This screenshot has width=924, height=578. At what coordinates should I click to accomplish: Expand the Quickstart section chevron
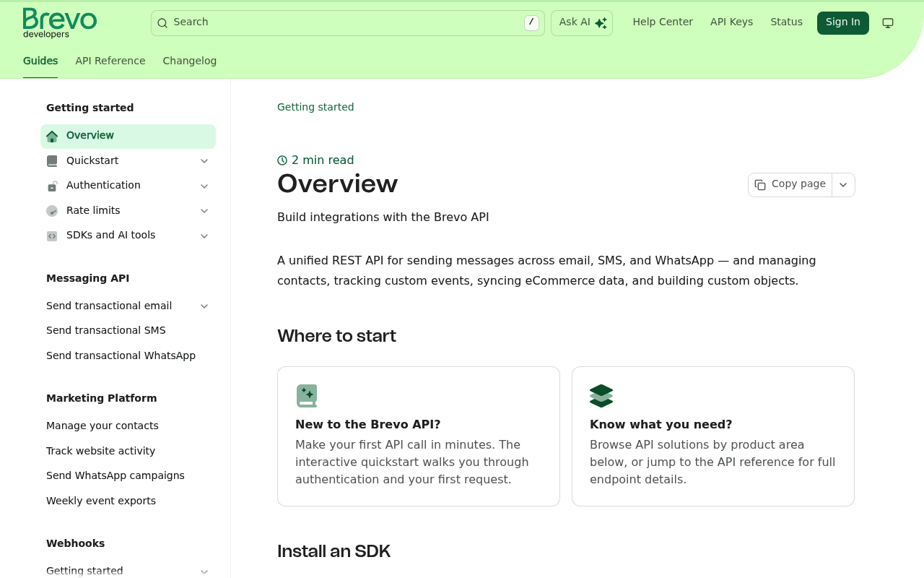pos(204,161)
